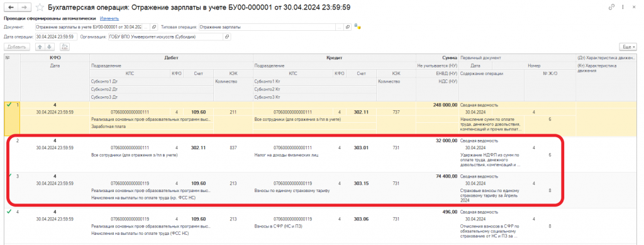Viewport: 644px width, 245px height.
Task: Click the lock icon next to Типовая операция
Action: point(357,27)
